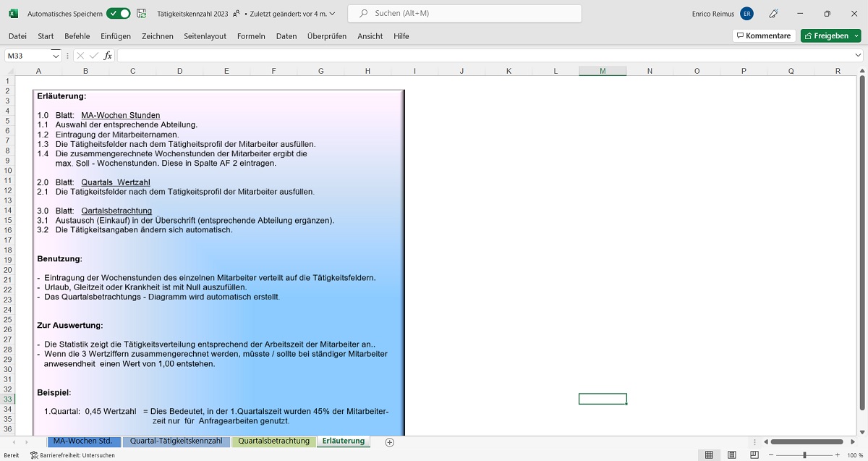Click the zoom slider handle
Screen dimensions: 868x461
804,455
